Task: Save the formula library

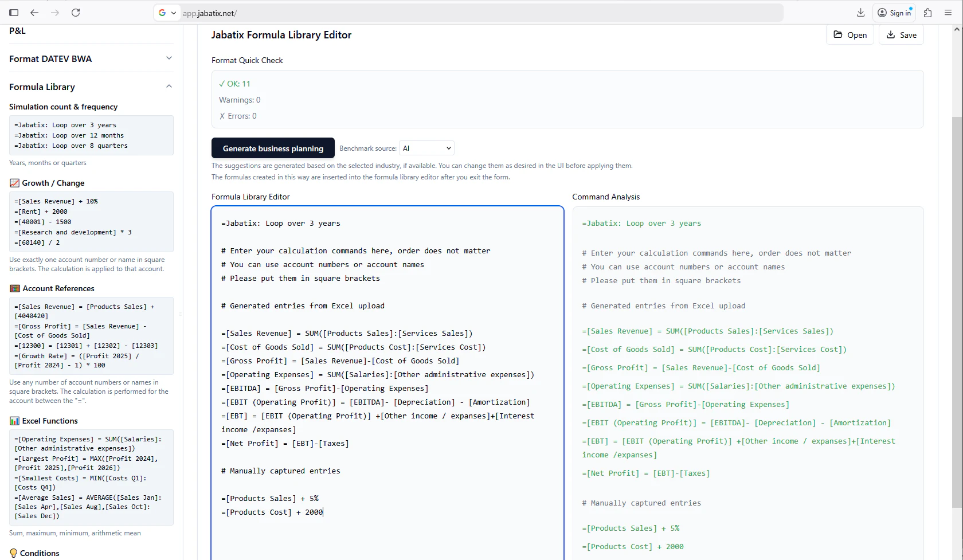Action: pyautogui.click(x=901, y=34)
